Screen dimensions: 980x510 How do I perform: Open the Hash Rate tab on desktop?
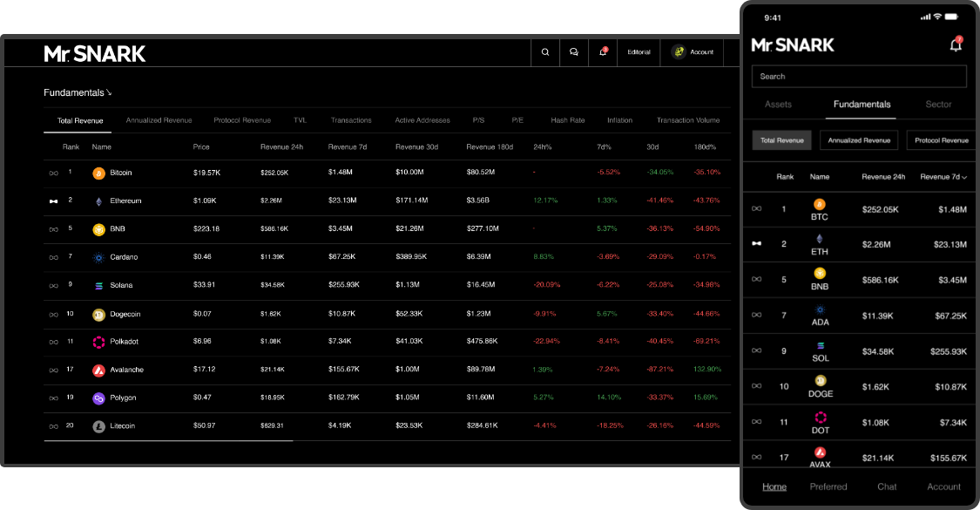567,120
